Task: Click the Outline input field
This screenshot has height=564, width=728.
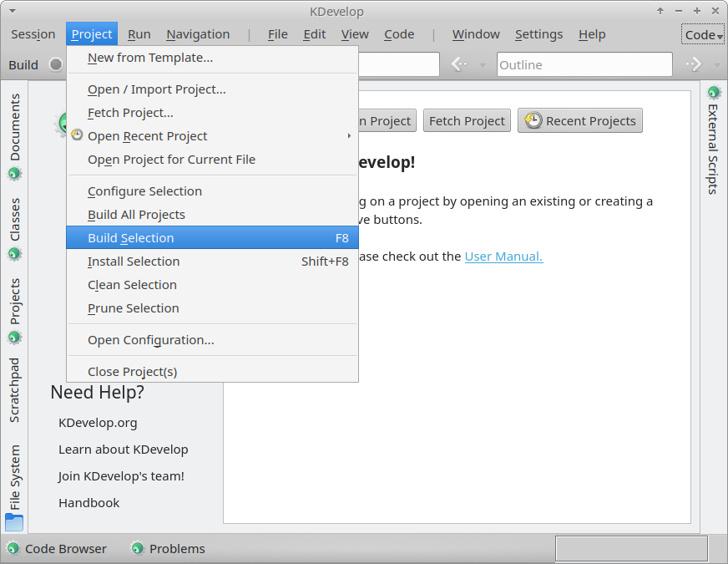Action: point(584,64)
